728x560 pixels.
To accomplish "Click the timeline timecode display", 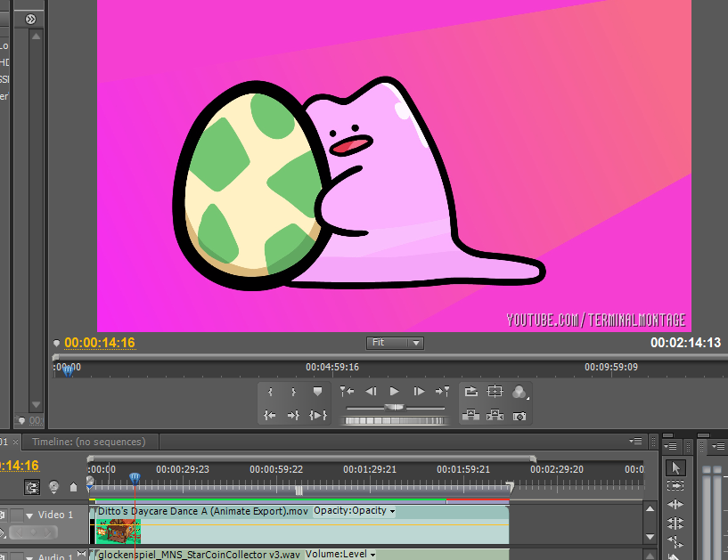I will [19, 466].
